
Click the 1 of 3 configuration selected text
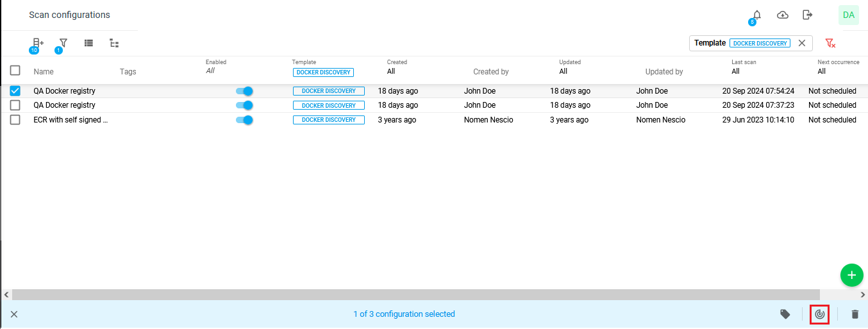[x=404, y=314]
